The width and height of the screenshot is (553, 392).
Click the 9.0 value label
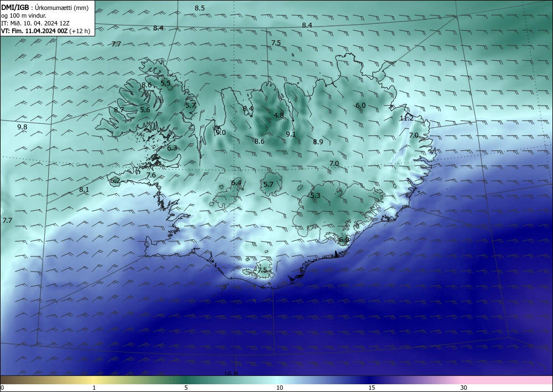(x=221, y=133)
